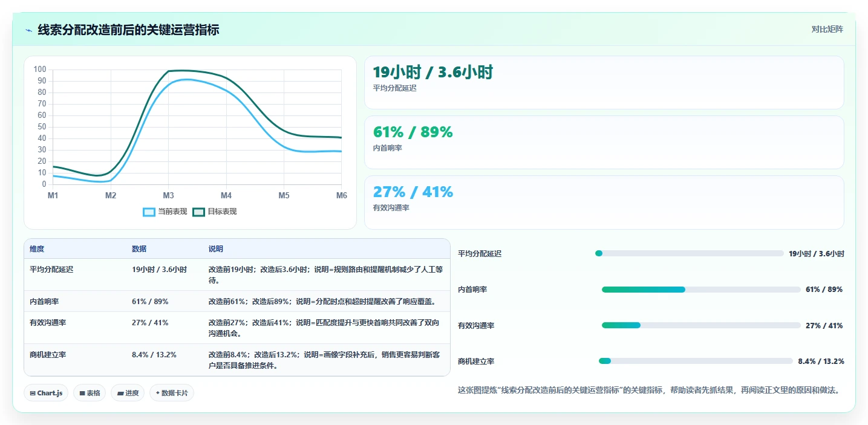Click the 100 y-axis label on the chart
The image size is (868, 425).
pos(40,70)
